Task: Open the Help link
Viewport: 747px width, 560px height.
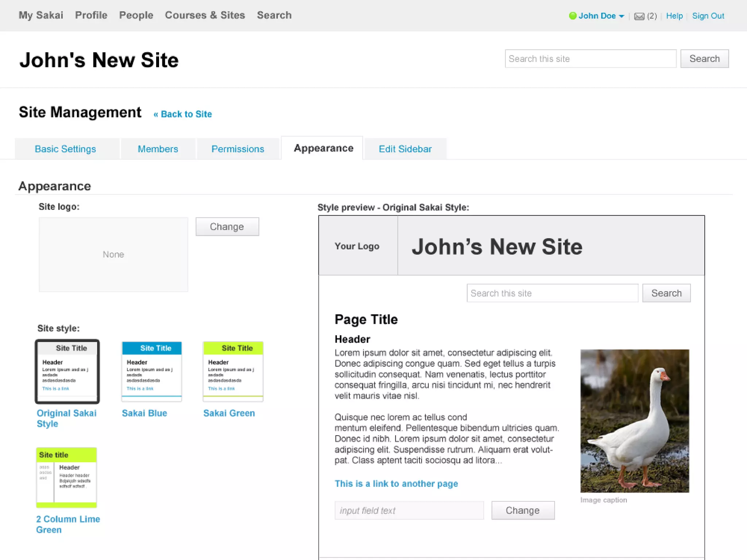Action: (674, 16)
